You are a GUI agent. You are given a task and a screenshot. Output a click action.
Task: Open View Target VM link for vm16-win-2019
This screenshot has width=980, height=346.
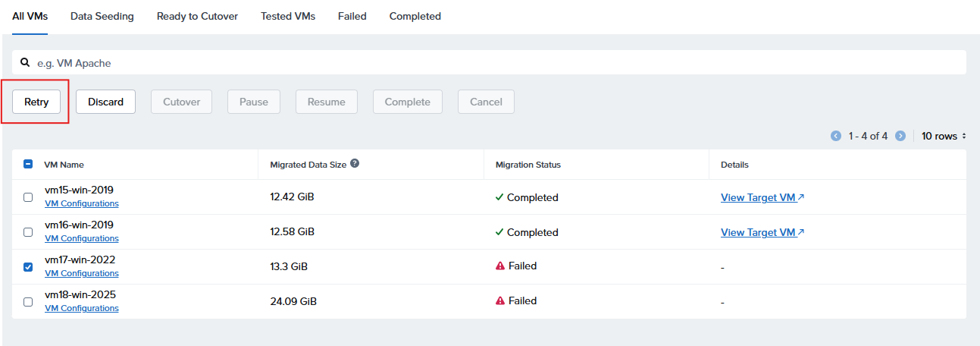(x=762, y=232)
